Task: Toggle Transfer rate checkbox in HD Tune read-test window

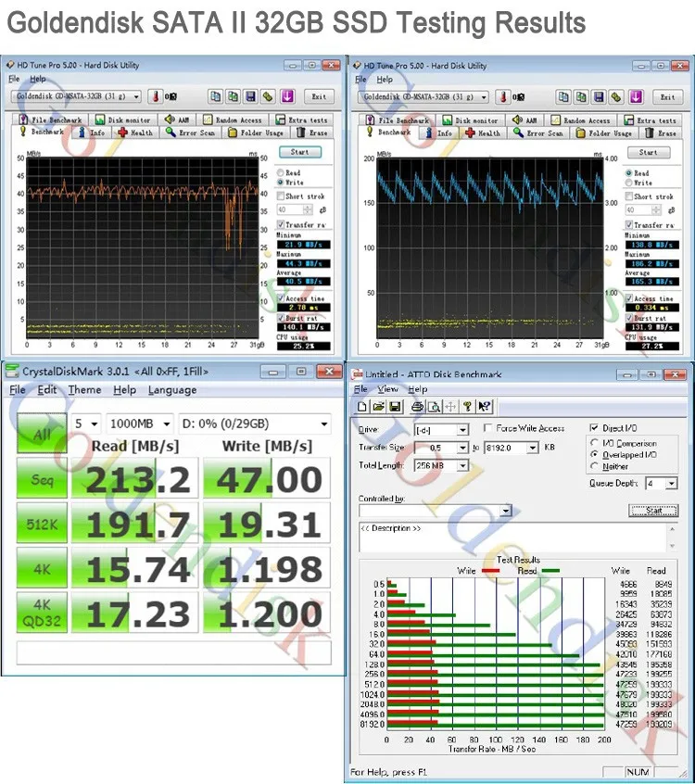Action: click(x=629, y=225)
